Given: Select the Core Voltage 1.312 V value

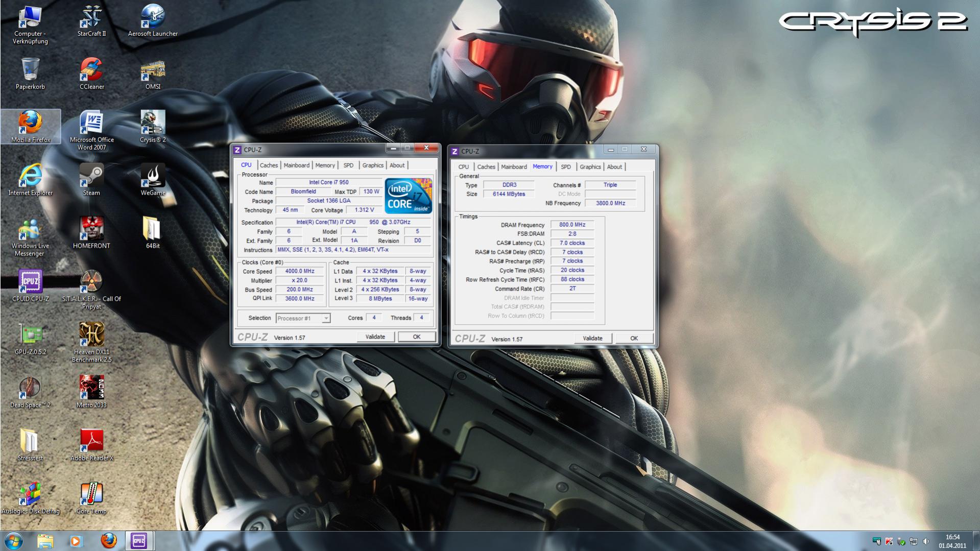Looking at the screenshot, I should coord(364,210).
